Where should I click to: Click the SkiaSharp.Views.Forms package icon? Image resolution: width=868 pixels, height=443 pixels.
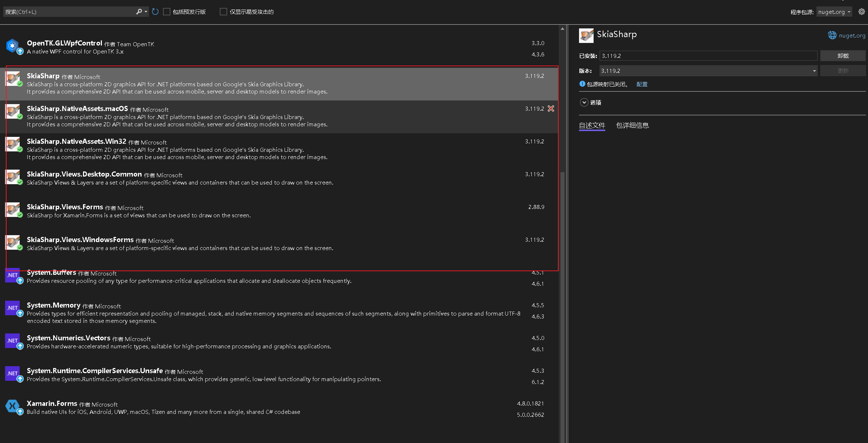click(x=13, y=210)
